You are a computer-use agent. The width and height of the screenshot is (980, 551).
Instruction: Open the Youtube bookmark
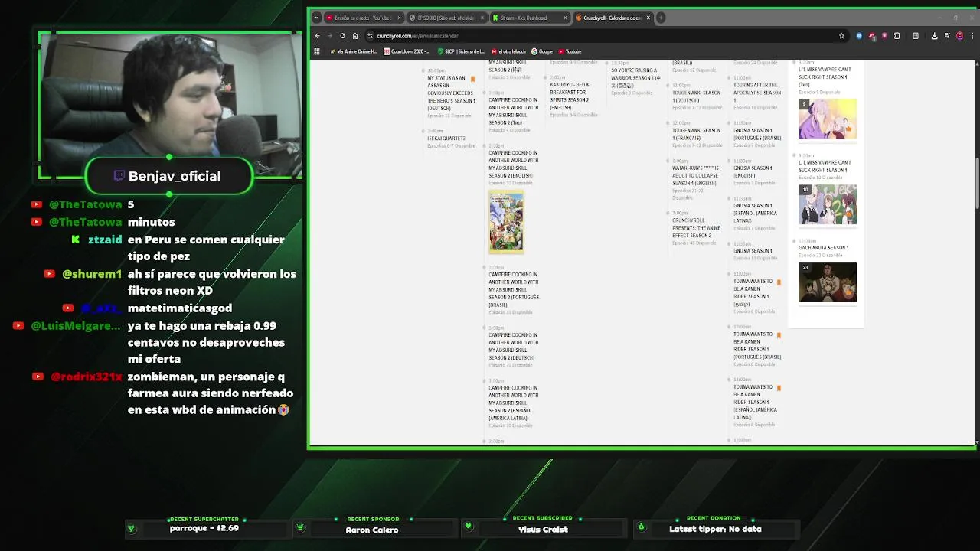coord(570,51)
